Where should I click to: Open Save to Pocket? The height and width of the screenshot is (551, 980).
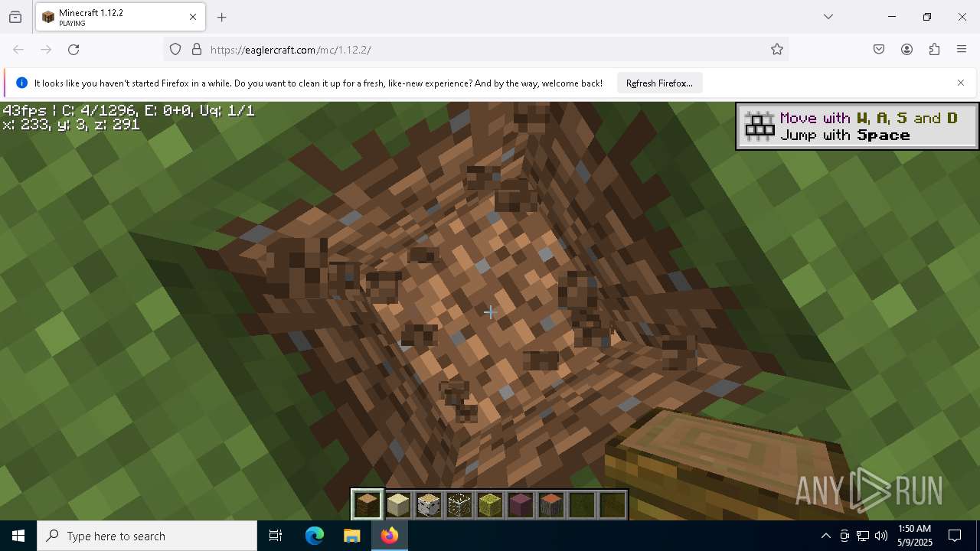pyautogui.click(x=879, y=50)
